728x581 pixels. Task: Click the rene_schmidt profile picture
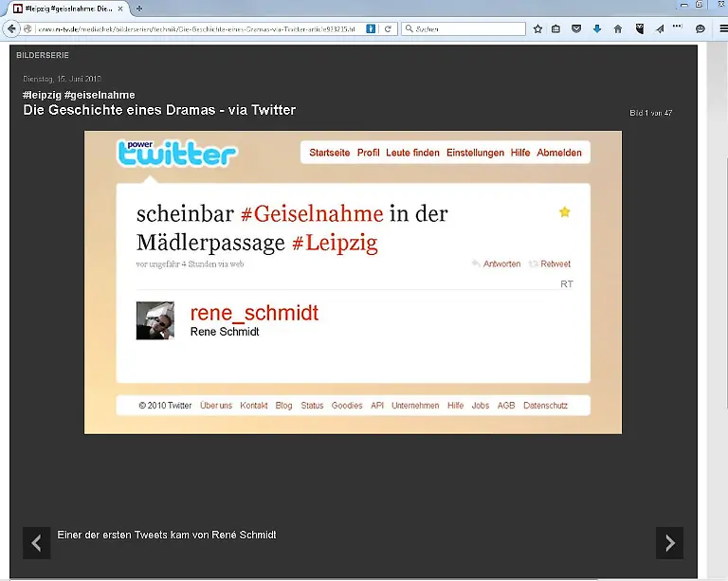tap(155, 320)
